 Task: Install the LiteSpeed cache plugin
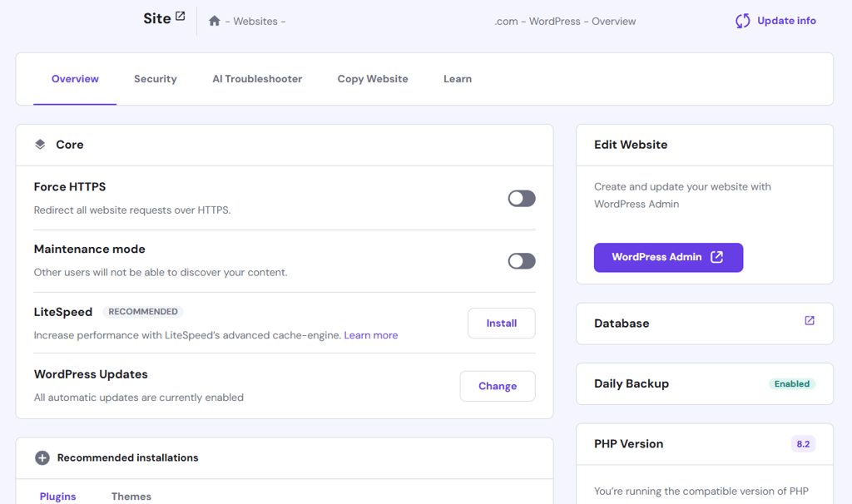(502, 324)
